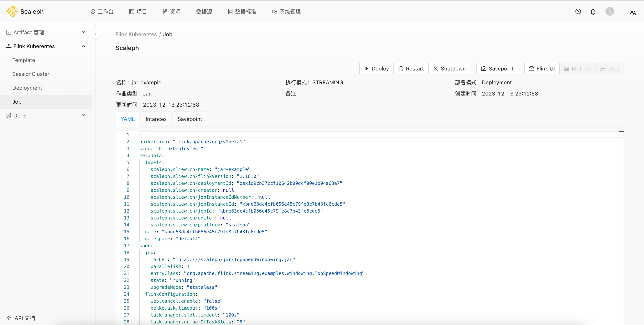644x325 pixels.
Task: Click the Flink Kuberentes cluster icon
Action: click(9, 46)
